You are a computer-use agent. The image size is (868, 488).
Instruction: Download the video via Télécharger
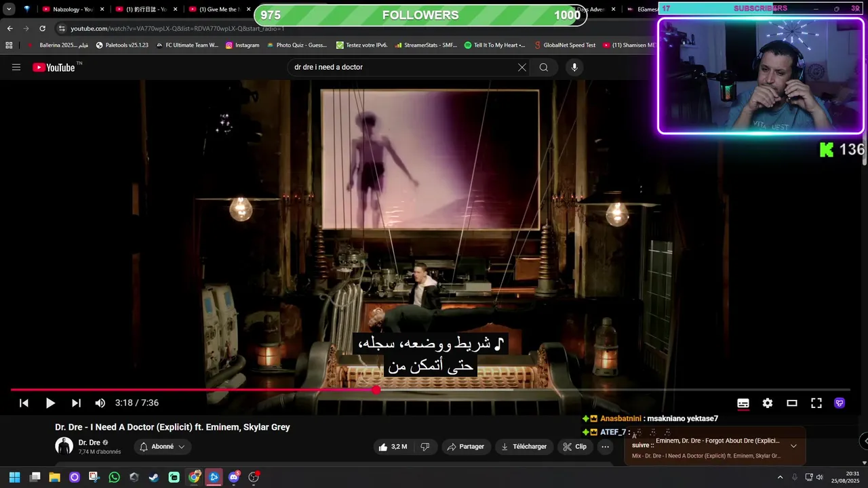point(524,447)
